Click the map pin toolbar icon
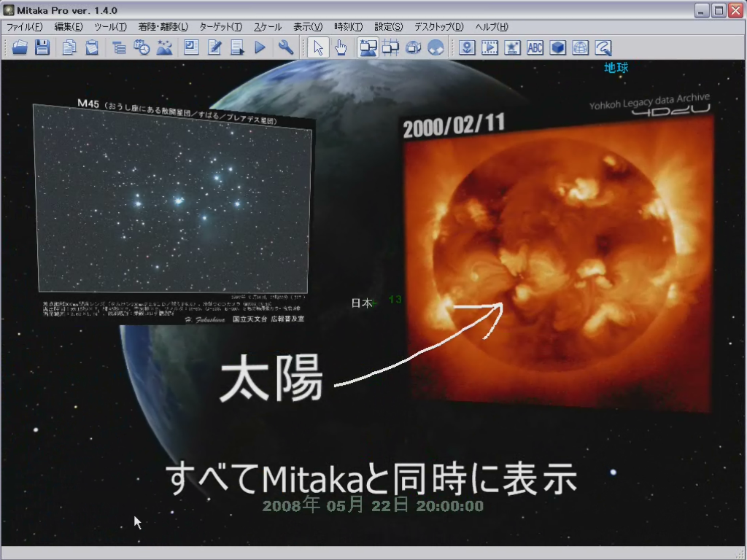This screenshot has height=560, width=747. tap(467, 47)
